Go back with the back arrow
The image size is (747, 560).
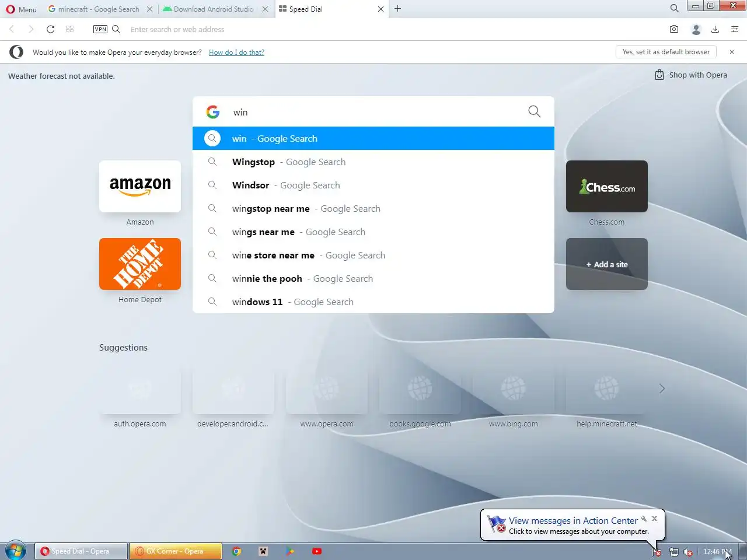pyautogui.click(x=12, y=29)
